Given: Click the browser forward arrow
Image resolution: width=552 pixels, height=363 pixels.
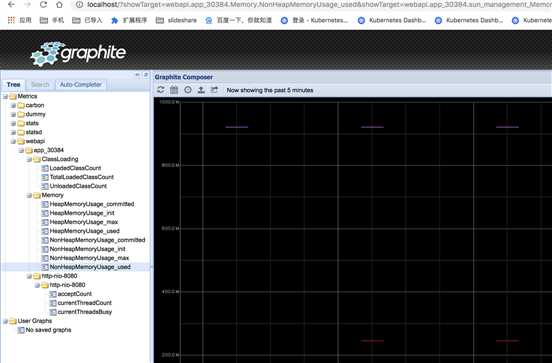Looking at the screenshot, I should [27, 5].
